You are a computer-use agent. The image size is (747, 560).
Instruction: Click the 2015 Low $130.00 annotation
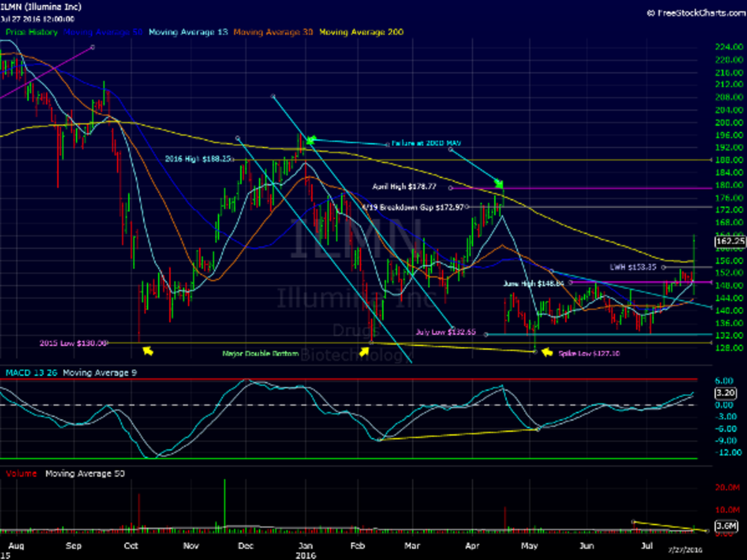(74, 342)
